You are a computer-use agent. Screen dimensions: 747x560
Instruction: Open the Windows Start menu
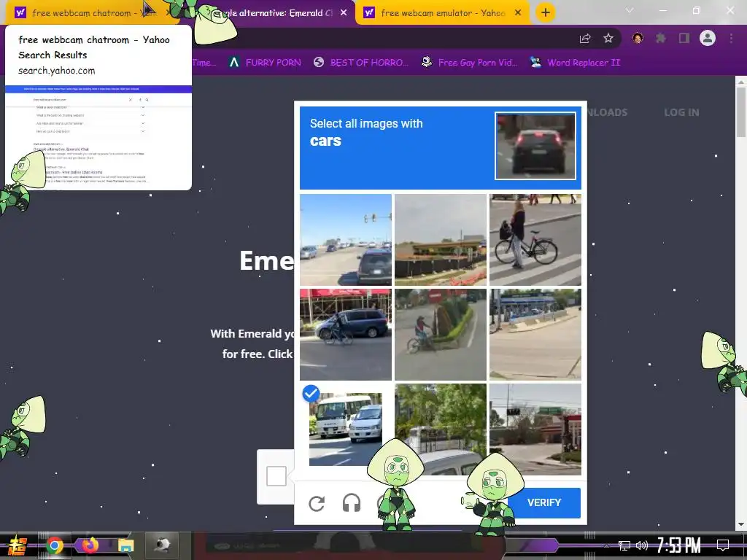point(18,545)
